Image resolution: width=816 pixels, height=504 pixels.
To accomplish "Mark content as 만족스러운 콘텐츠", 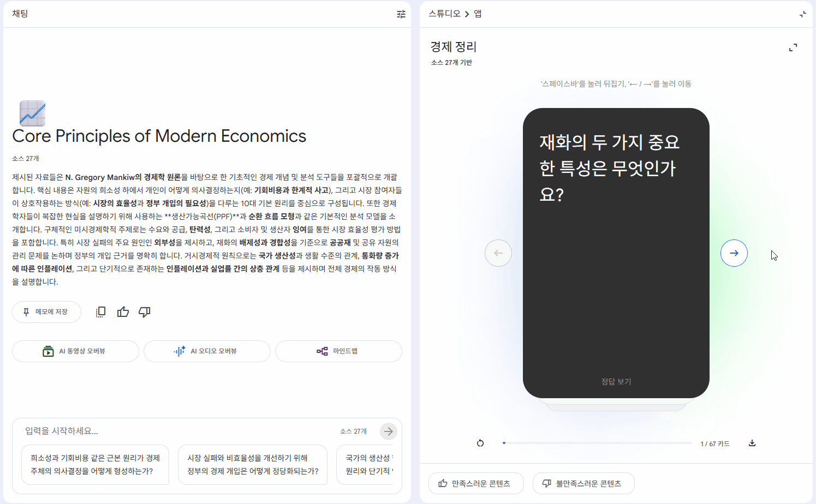I will tap(475, 483).
